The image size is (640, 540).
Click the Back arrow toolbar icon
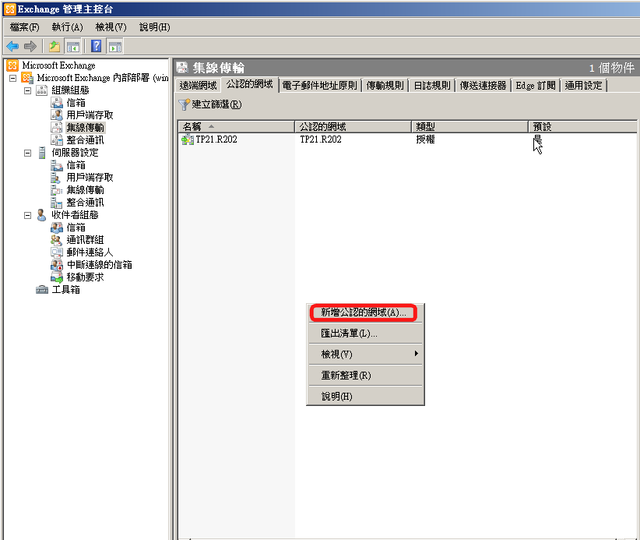[x=13, y=46]
